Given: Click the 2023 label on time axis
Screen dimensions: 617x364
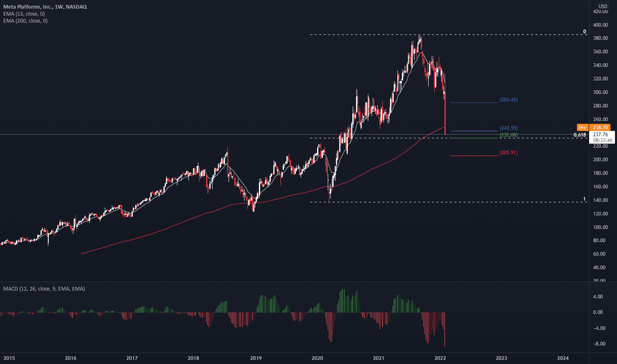Looking at the screenshot, I should tap(501, 358).
